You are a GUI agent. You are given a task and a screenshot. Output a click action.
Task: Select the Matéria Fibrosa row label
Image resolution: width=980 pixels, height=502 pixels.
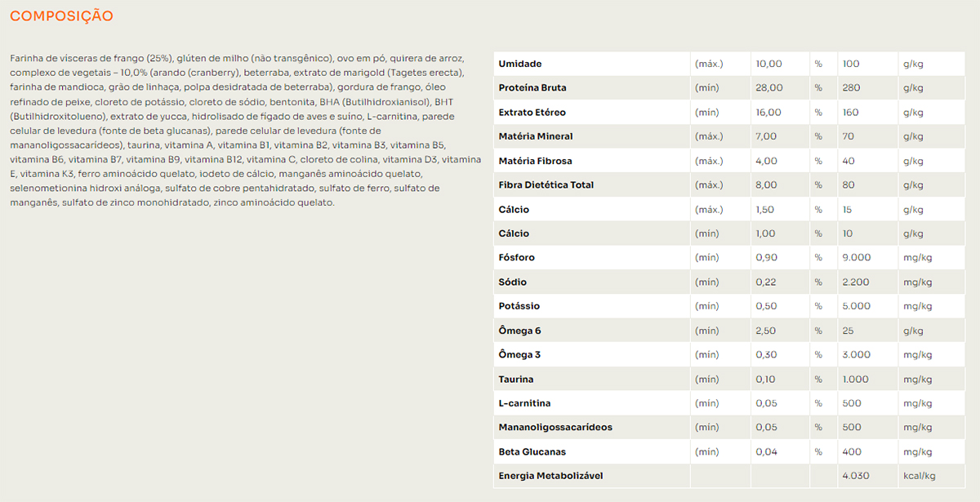point(535,161)
